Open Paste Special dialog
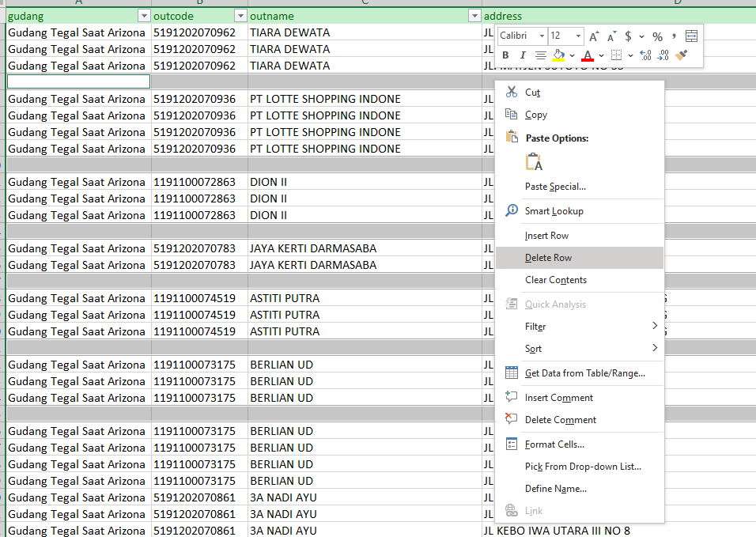This screenshot has height=537, width=756. click(580, 187)
